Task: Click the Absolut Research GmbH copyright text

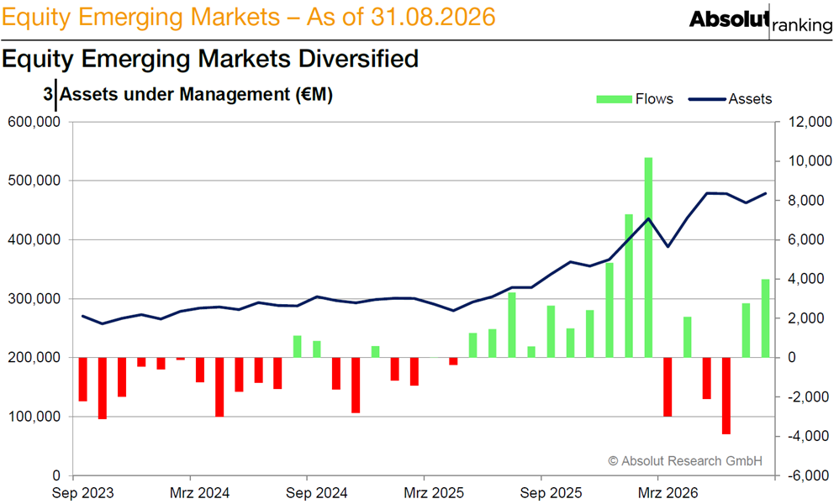Action: (685, 460)
